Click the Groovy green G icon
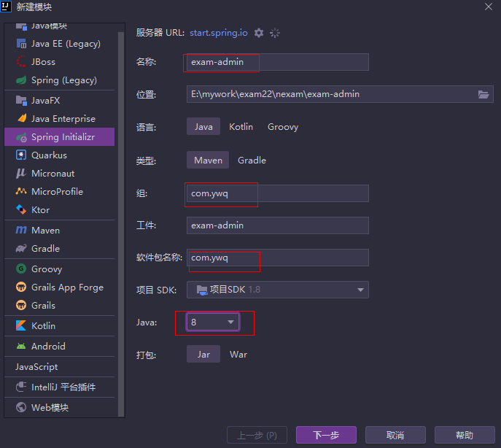501x448 pixels. (x=21, y=269)
